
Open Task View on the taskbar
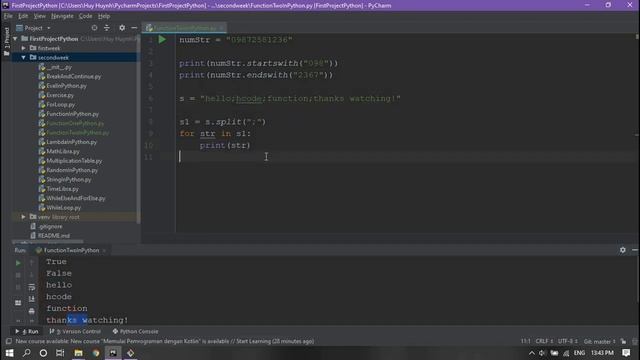(60, 353)
